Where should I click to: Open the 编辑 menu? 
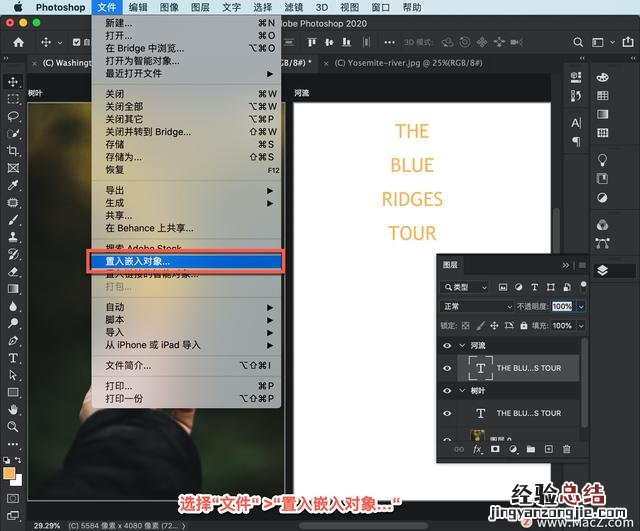click(138, 7)
